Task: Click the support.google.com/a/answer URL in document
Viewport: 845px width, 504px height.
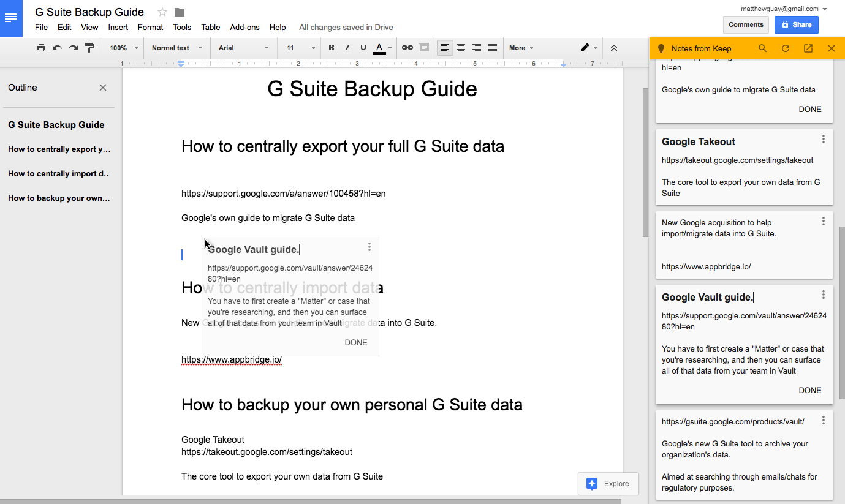Action: tap(284, 194)
